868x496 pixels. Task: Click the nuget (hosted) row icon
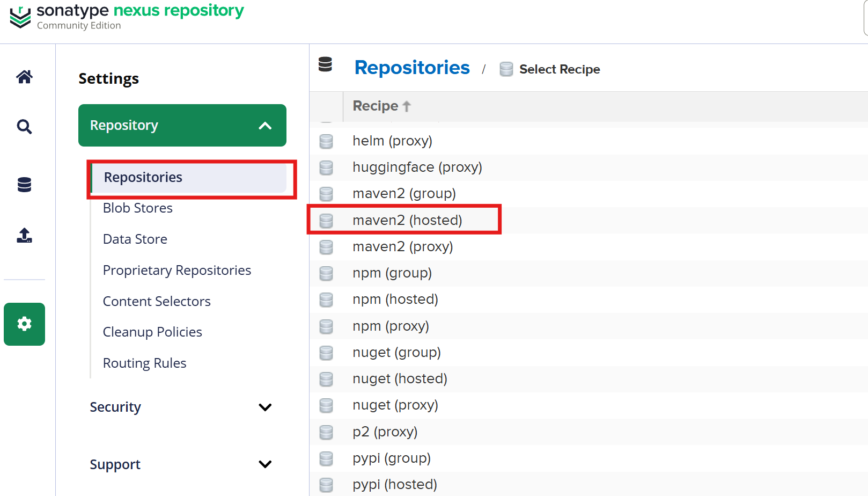(326, 379)
